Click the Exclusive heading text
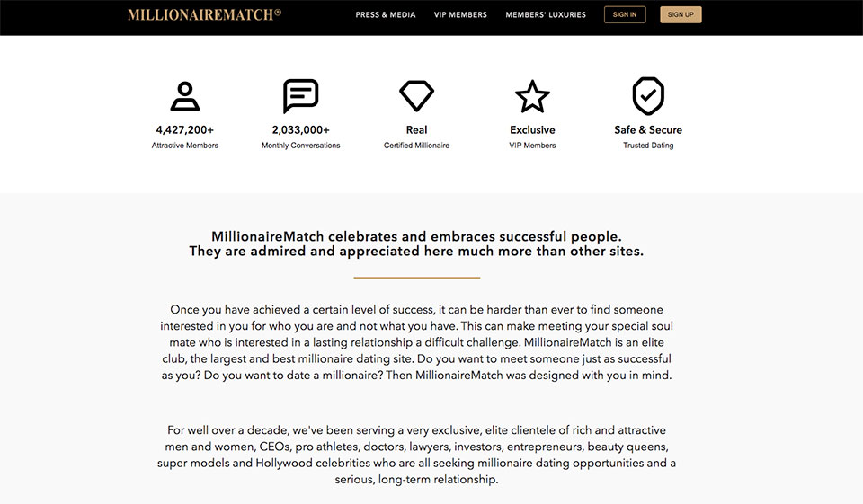This screenshot has height=504, width=863. (532, 129)
